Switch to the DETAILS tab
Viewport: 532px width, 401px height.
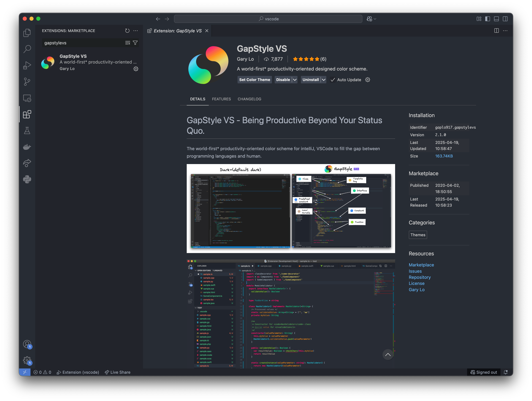[198, 99]
